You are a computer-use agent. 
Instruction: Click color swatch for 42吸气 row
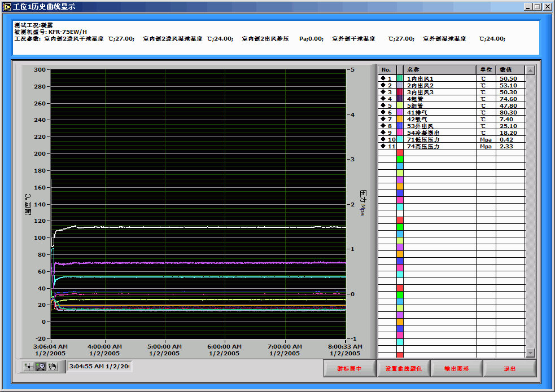[400, 119]
